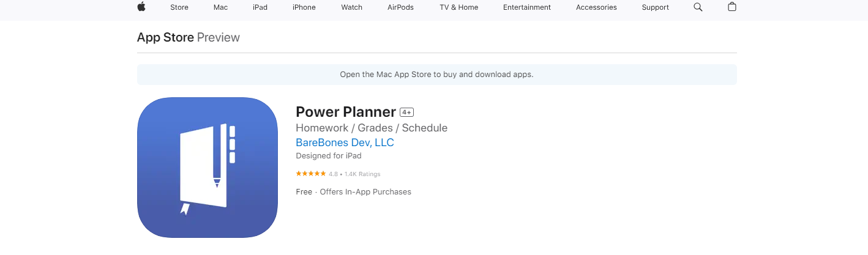Open the Store menu
Viewport: 868px width, 255px height.
[x=179, y=7]
